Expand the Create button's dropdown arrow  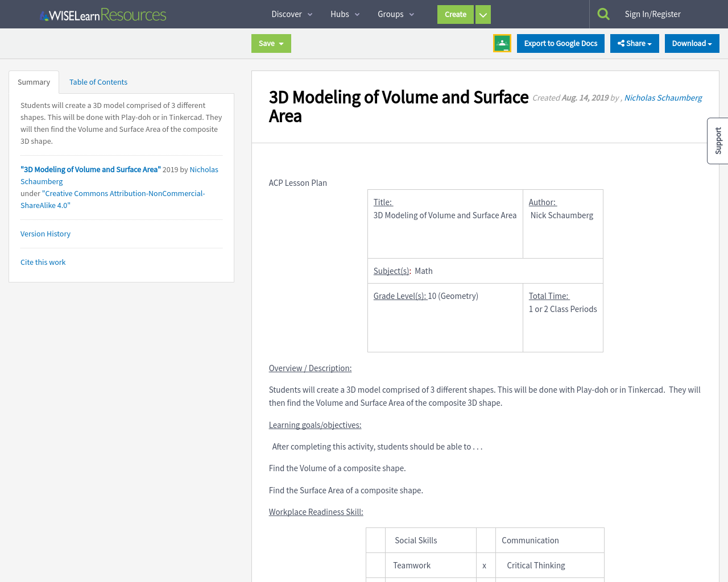pos(482,14)
